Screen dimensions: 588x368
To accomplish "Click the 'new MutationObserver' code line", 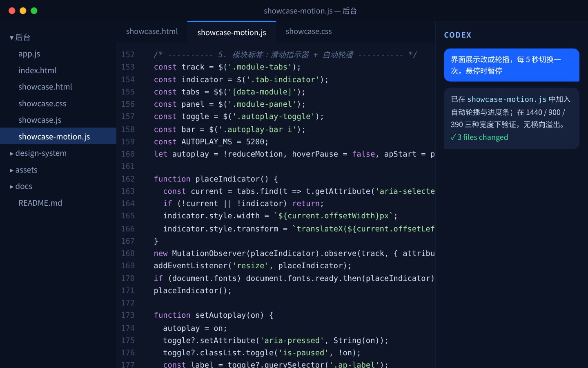I will tap(294, 254).
